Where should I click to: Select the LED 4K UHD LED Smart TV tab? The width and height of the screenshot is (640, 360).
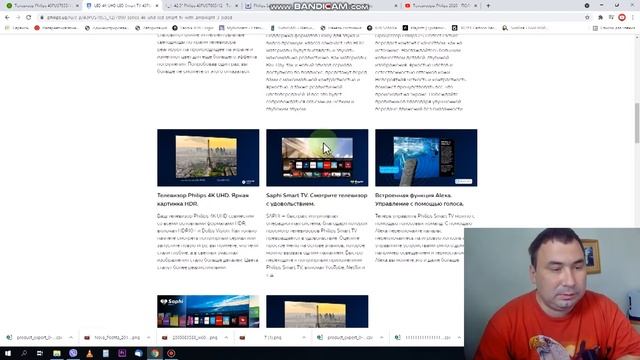pos(122,6)
